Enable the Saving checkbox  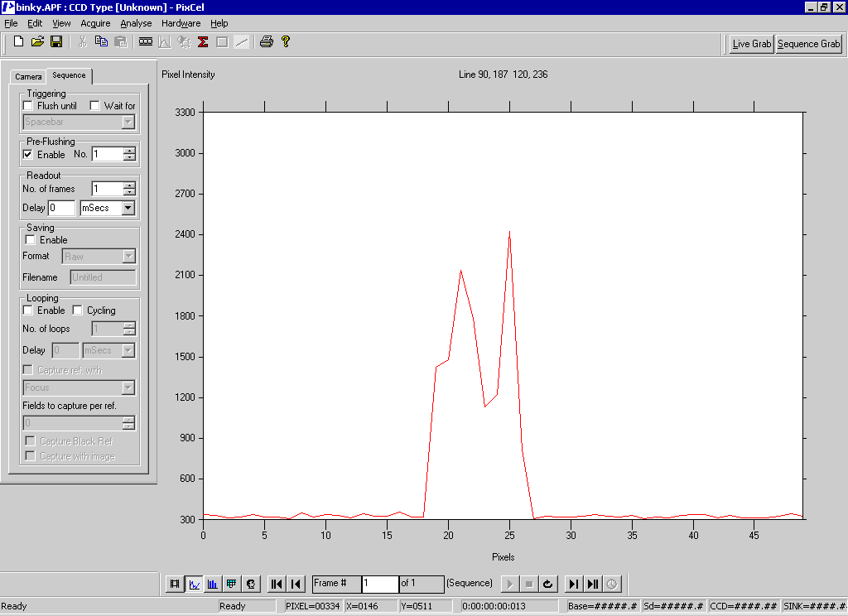pos(31,240)
